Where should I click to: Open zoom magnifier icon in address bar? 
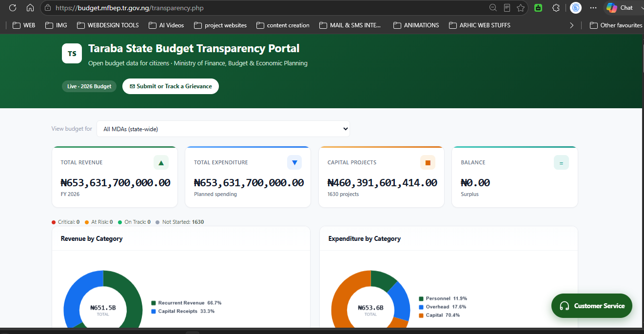(x=493, y=8)
